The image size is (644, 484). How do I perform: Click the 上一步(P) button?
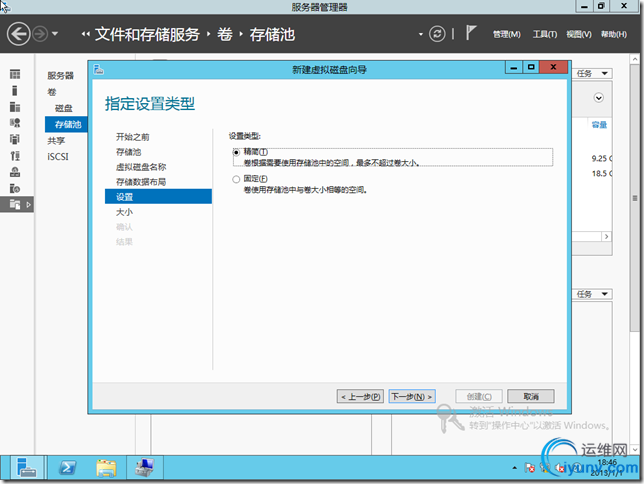tap(360, 396)
